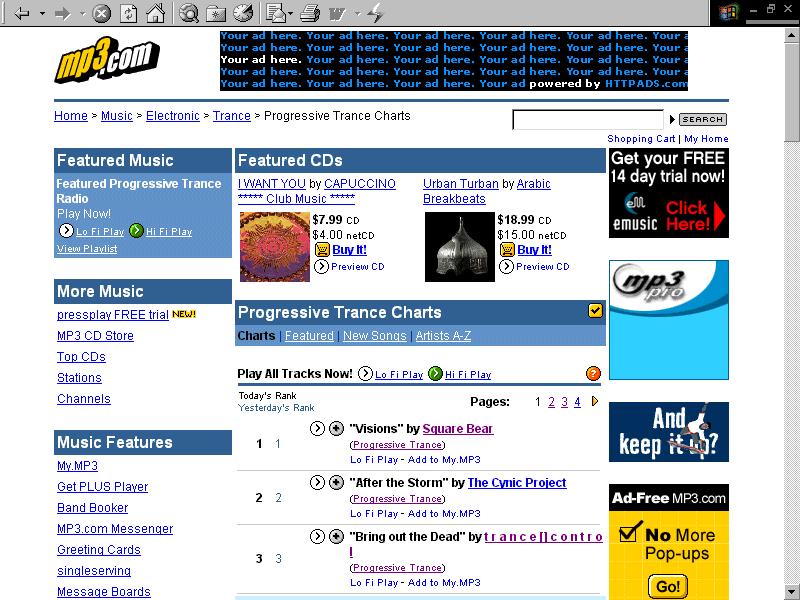Go to the browser Home page icon

(156, 13)
